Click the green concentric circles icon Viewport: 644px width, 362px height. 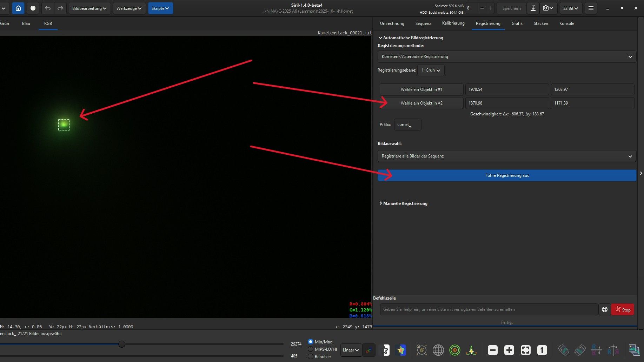[454, 350]
